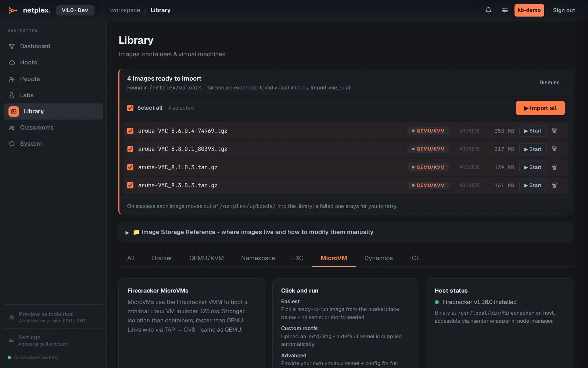Open the notifications bell

488,10
